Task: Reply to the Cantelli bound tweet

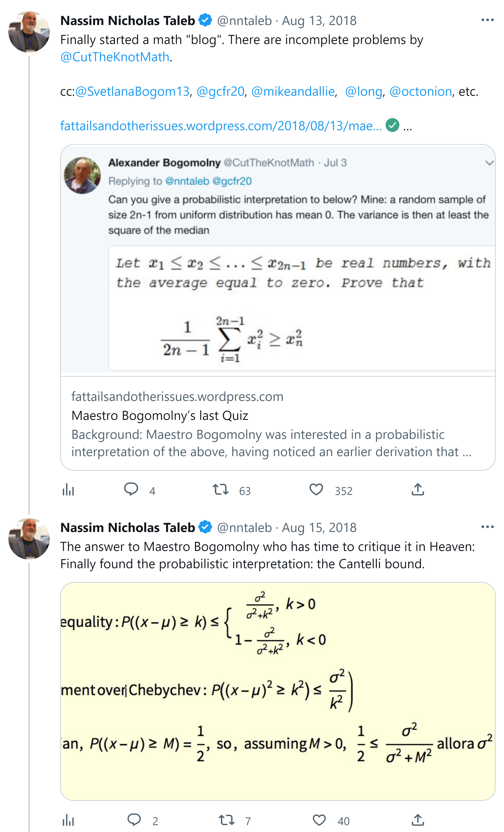Action: tap(134, 820)
